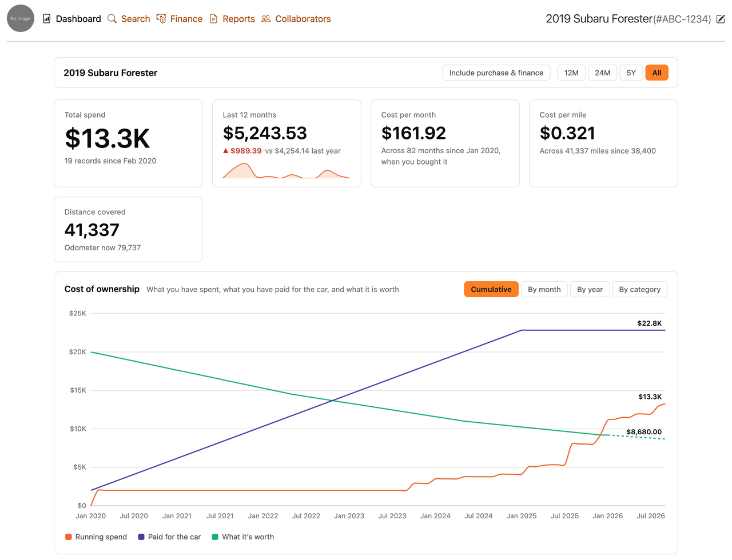Viewport: 732px width, 560px height.
Task: Click the Collaborators people icon
Action: coord(266,19)
